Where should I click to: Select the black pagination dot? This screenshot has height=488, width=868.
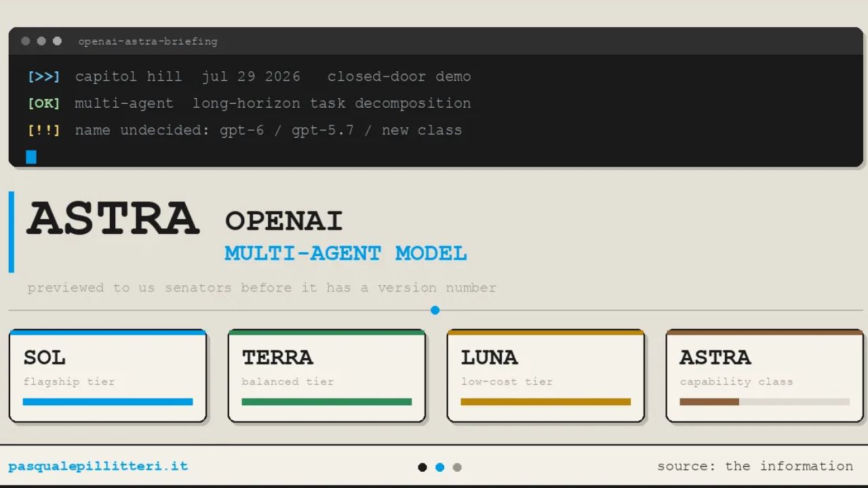pos(422,467)
